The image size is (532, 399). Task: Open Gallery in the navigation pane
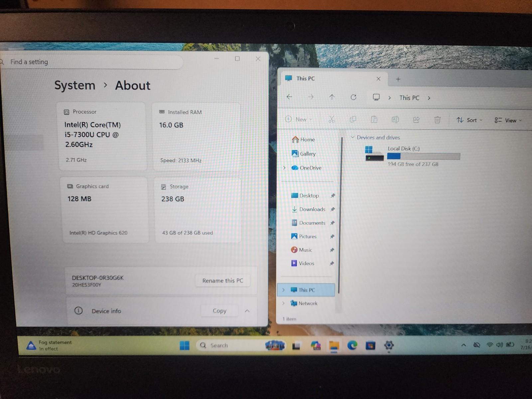click(304, 154)
